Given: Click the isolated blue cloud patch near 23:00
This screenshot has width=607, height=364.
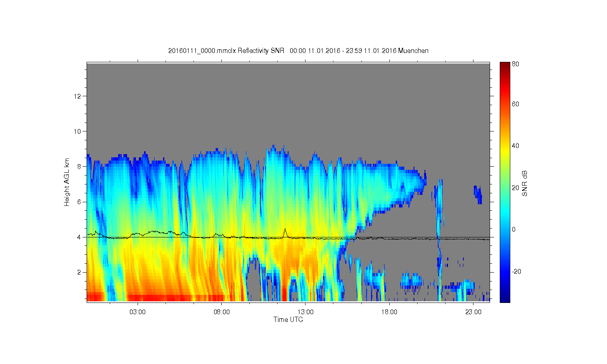Looking at the screenshot, I should click(x=478, y=195).
